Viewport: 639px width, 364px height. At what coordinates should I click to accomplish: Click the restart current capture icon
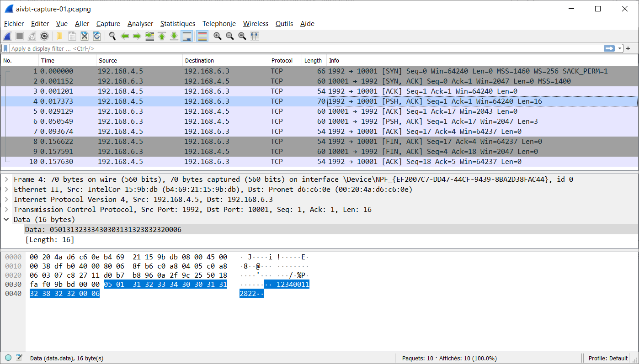pyautogui.click(x=32, y=36)
